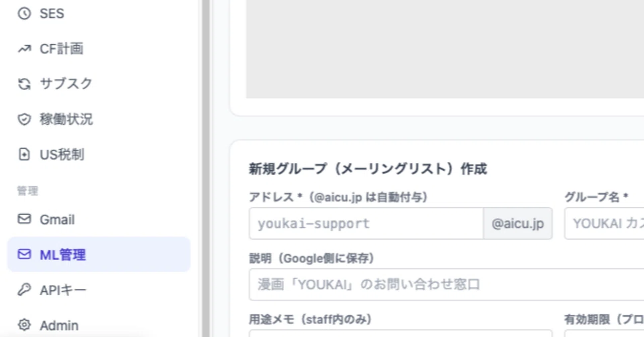Click the sidebar vertical scrollbar
Viewport: 644px width, 337px height.
coord(206,168)
